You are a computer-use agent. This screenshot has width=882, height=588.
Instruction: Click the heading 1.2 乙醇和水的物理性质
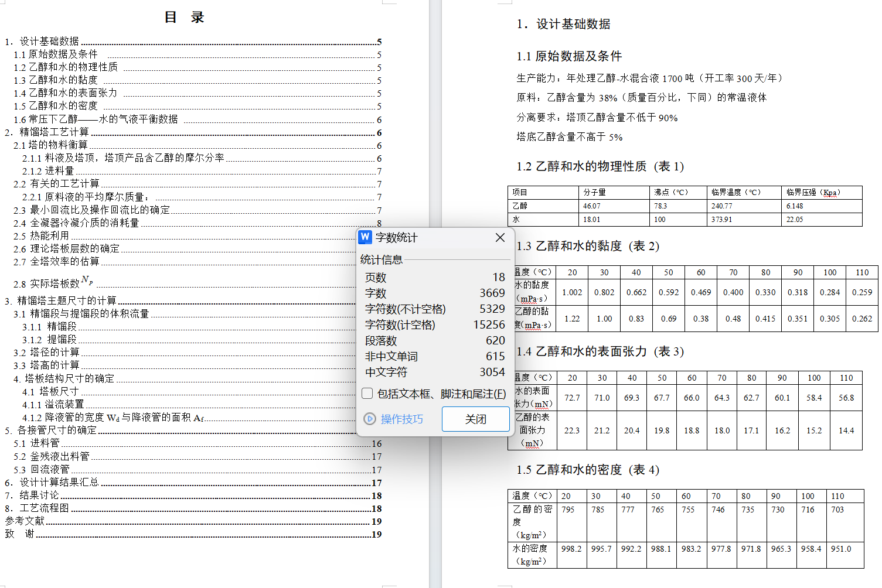point(600,166)
